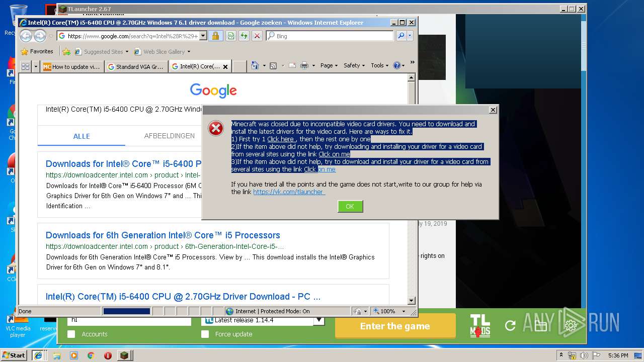Switch to the Standard VGA Gr... tab
644x362 pixels.
pyautogui.click(x=136, y=66)
